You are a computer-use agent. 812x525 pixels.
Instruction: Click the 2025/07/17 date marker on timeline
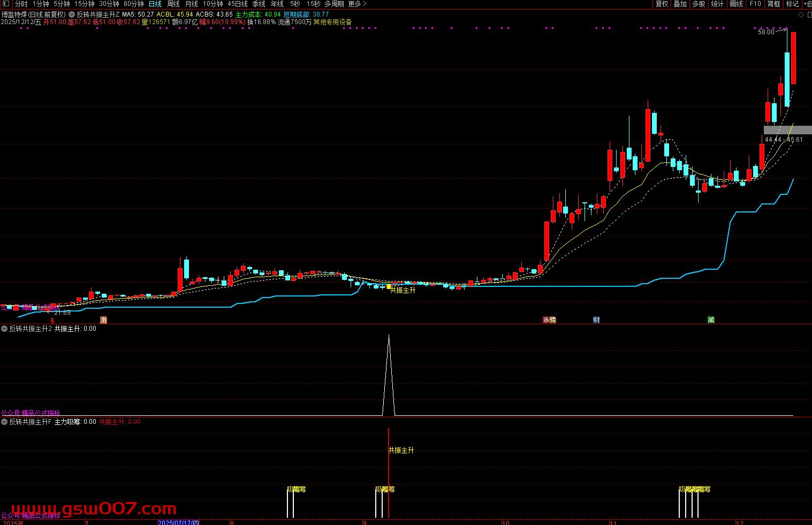[x=178, y=522]
